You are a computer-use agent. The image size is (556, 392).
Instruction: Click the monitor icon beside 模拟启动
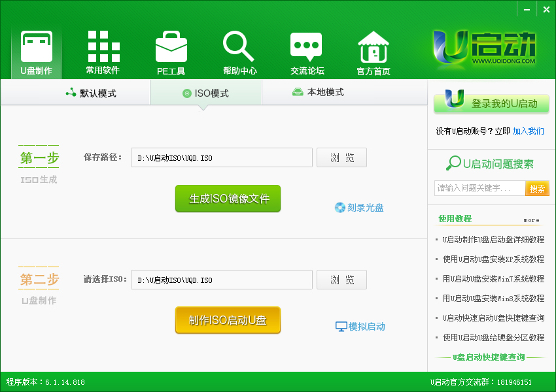[341, 327]
